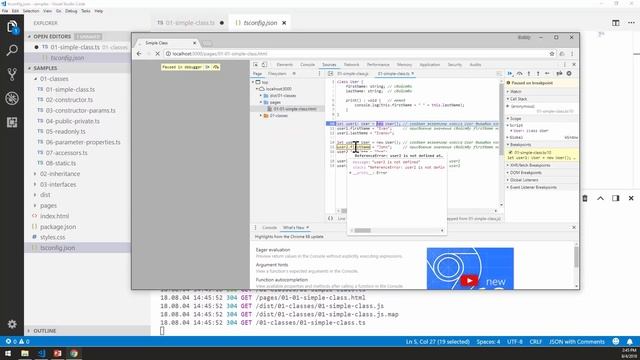The width and height of the screenshot is (640, 360).
Task: Step into next function call in DevTools
Action: coord(529,73)
